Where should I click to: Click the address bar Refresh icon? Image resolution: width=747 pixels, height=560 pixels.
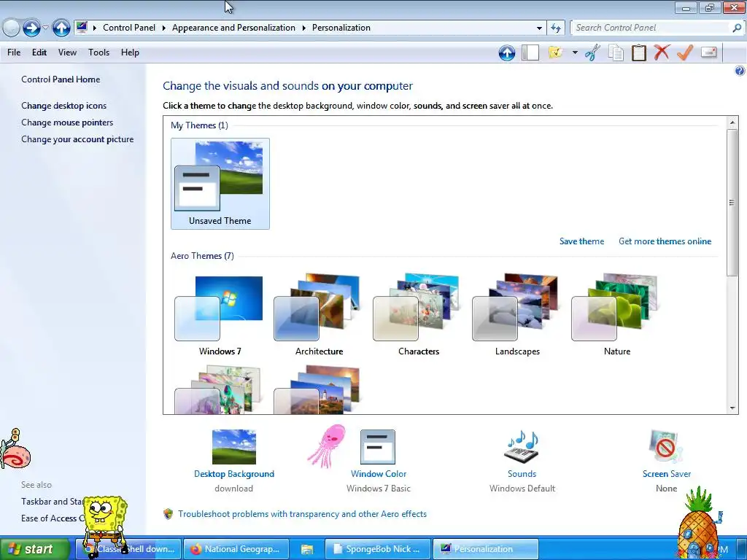[x=556, y=28]
